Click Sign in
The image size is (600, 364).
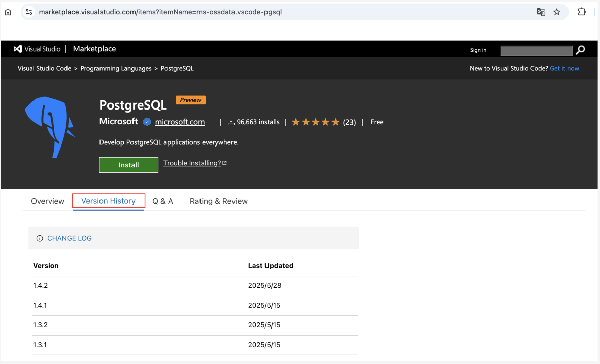[478, 50]
